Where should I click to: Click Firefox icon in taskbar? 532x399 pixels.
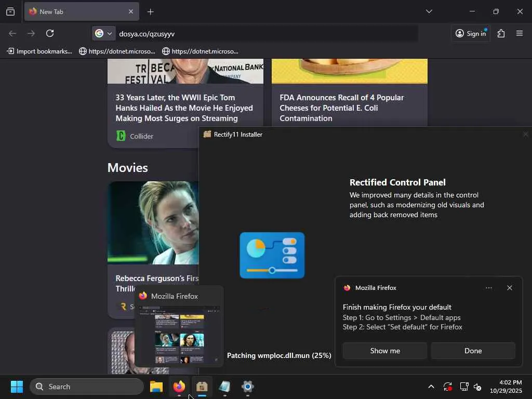[179, 387]
